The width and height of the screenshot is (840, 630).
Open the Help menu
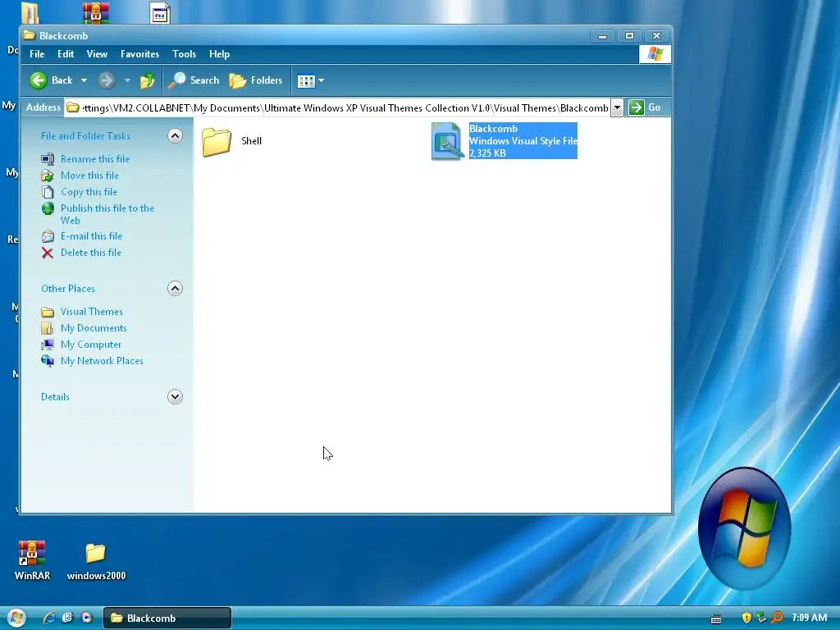pos(219,54)
